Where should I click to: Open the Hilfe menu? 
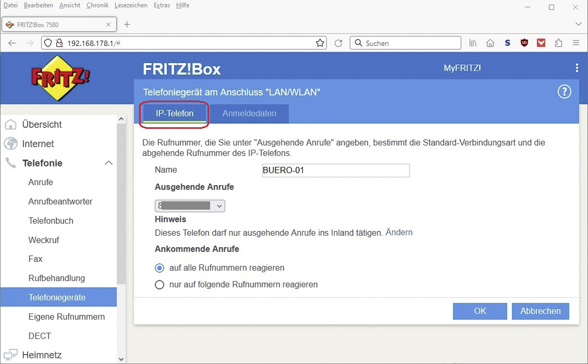point(183,5)
